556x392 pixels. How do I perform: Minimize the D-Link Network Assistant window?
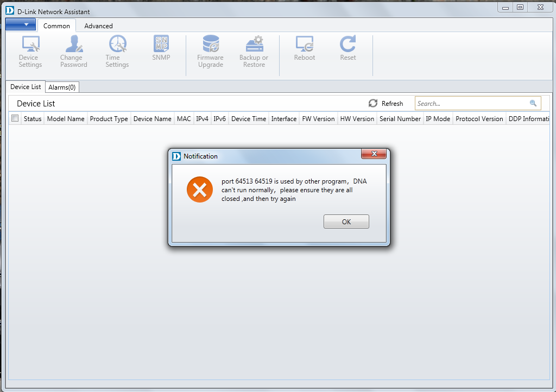[506, 8]
